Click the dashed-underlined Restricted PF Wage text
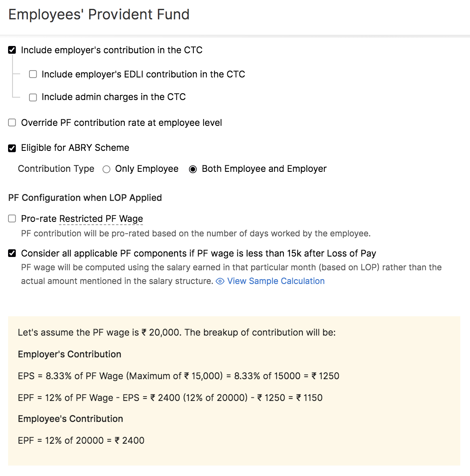 click(x=101, y=219)
